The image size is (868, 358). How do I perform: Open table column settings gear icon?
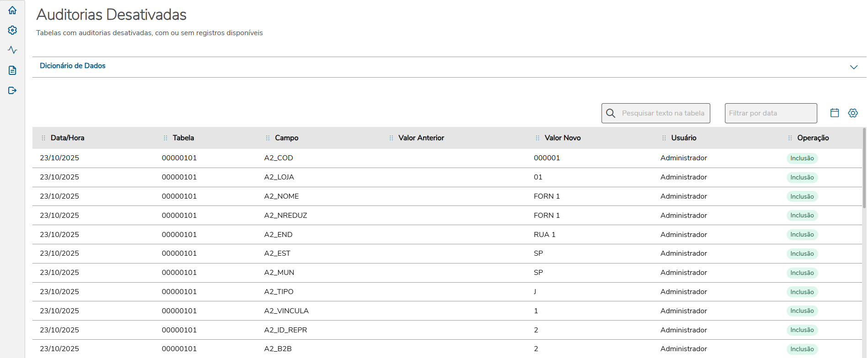(853, 113)
